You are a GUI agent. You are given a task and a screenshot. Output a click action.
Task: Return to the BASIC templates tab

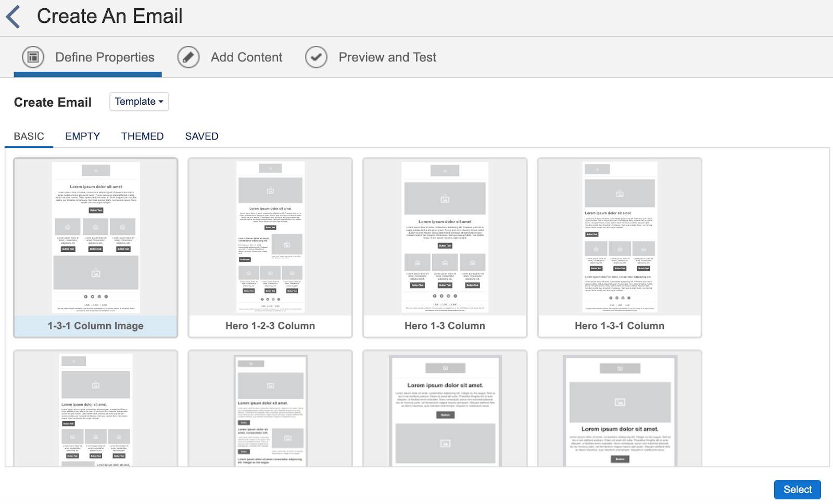click(29, 136)
